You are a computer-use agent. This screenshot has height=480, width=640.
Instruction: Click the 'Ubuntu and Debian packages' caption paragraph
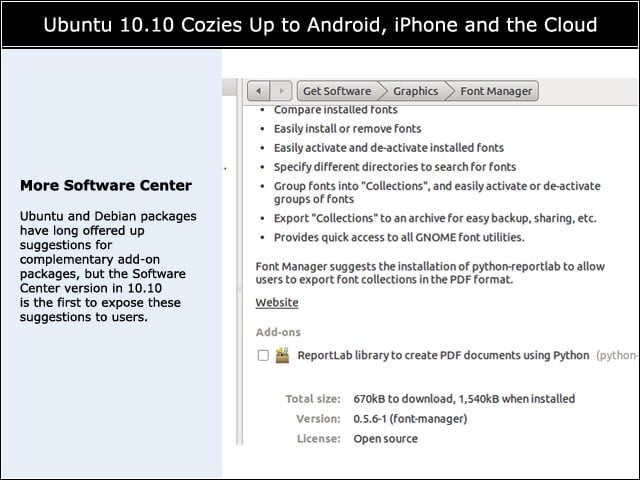click(108, 266)
